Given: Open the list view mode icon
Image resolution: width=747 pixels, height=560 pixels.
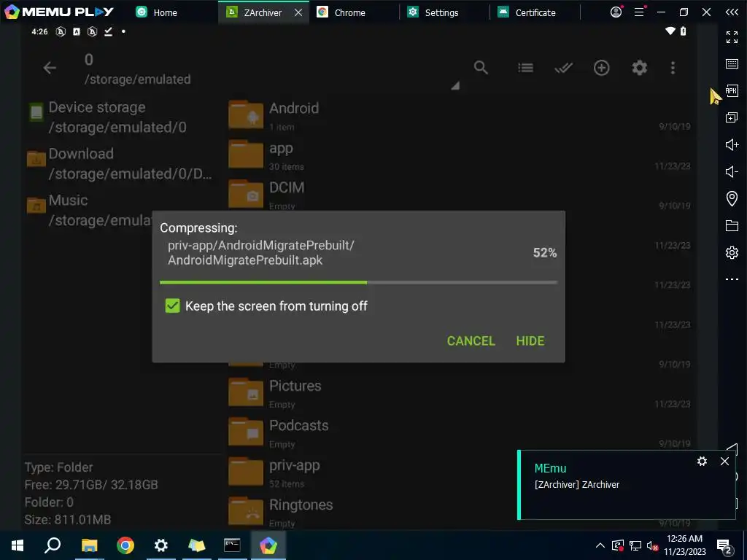Looking at the screenshot, I should [x=525, y=68].
